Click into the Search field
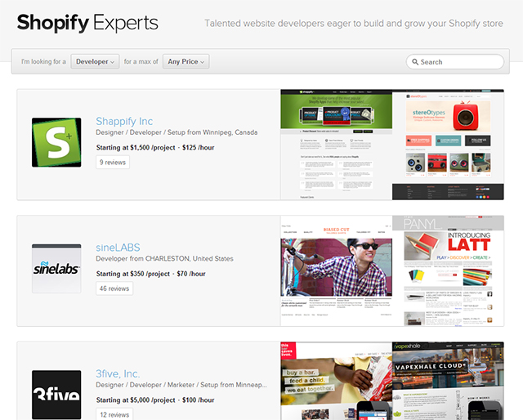The width and height of the screenshot is (523, 420). [455, 62]
